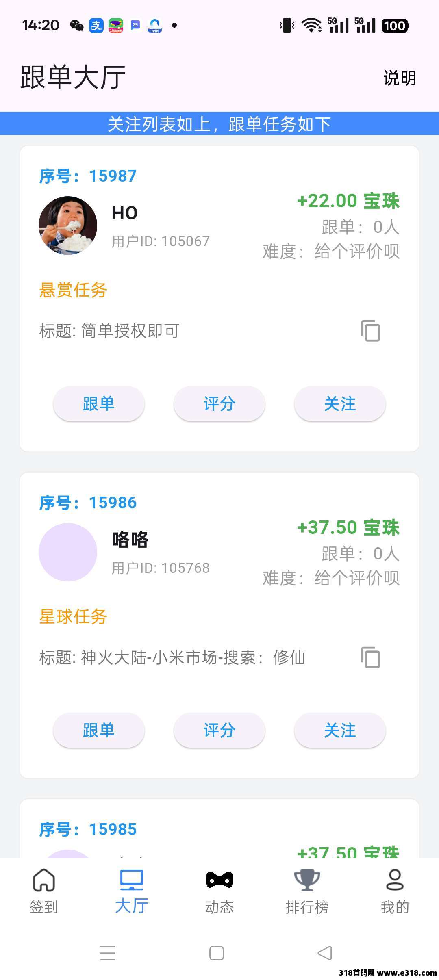Tap 跟单 button for task 15986

point(99,731)
